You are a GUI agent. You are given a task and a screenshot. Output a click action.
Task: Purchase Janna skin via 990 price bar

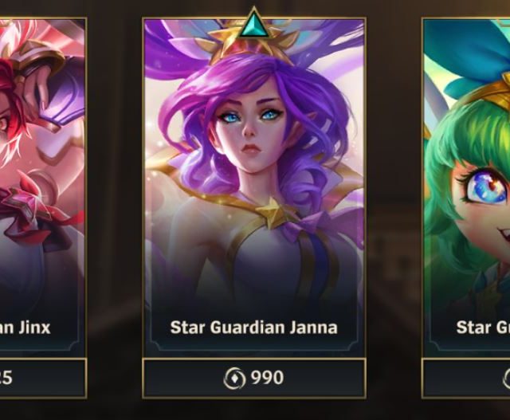point(254,379)
